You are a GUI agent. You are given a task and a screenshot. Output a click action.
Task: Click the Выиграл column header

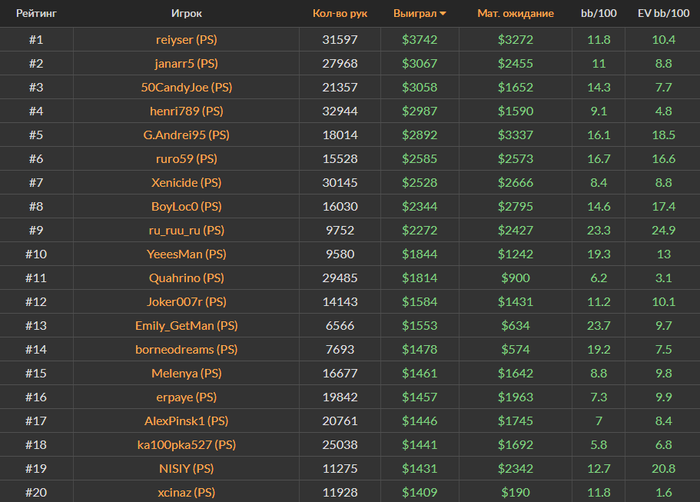click(415, 13)
